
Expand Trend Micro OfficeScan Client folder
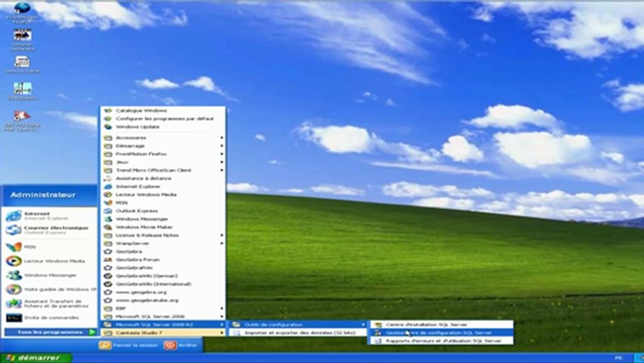click(x=163, y=170)
